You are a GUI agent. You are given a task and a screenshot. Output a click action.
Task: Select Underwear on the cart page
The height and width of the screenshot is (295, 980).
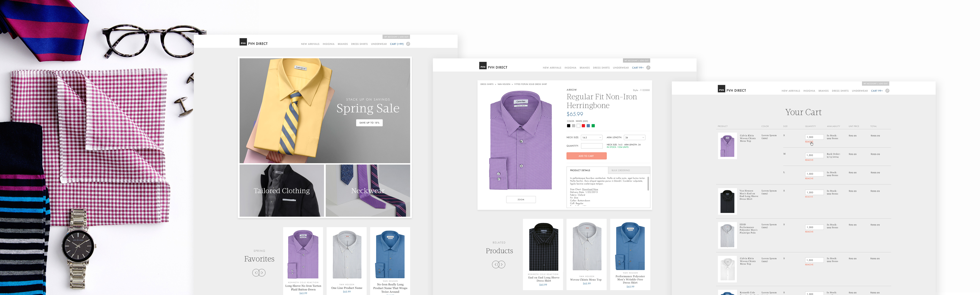point(859,91)
